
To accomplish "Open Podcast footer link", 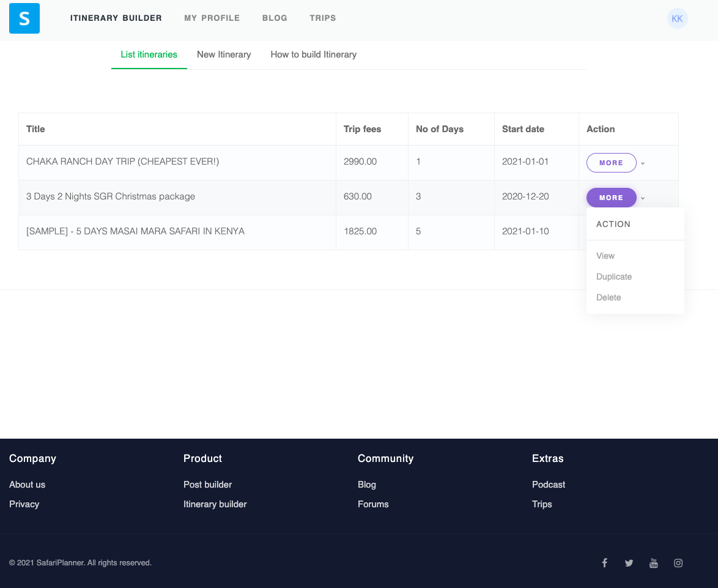I will [549, 485].
